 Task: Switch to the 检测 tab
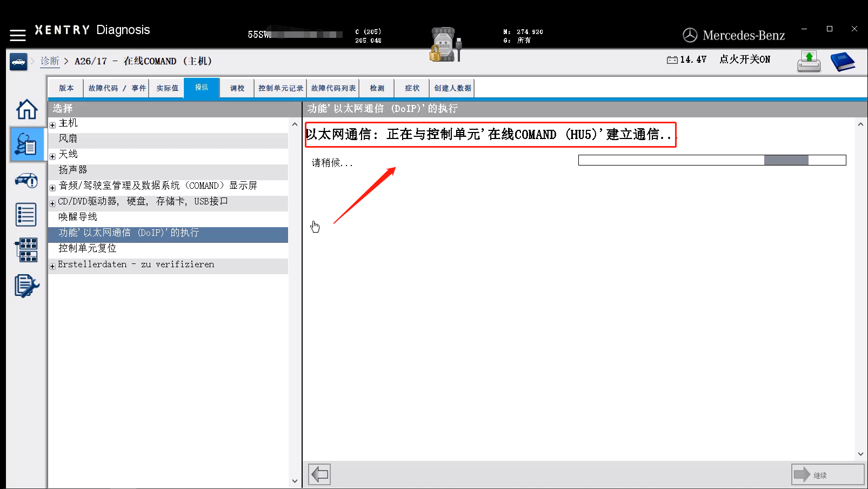point(377,88)
